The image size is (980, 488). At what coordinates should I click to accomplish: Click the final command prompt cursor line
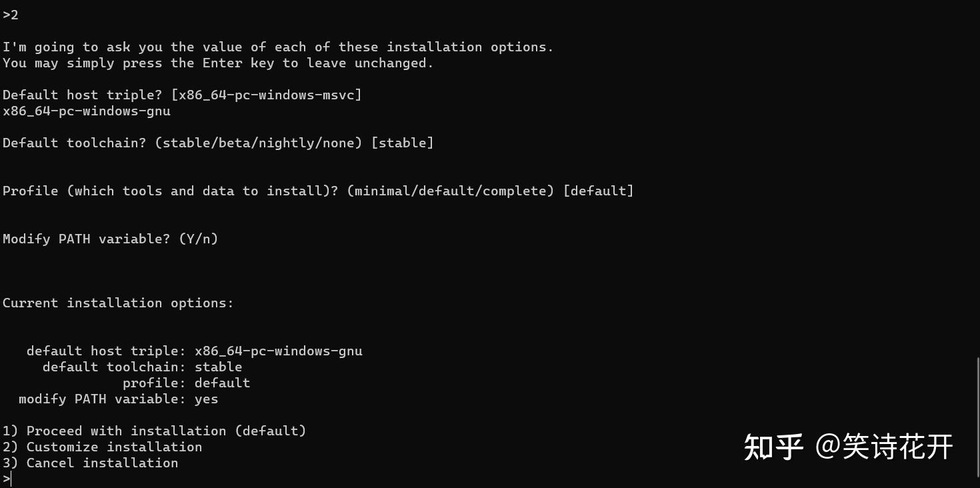click(x=7, y=479)
